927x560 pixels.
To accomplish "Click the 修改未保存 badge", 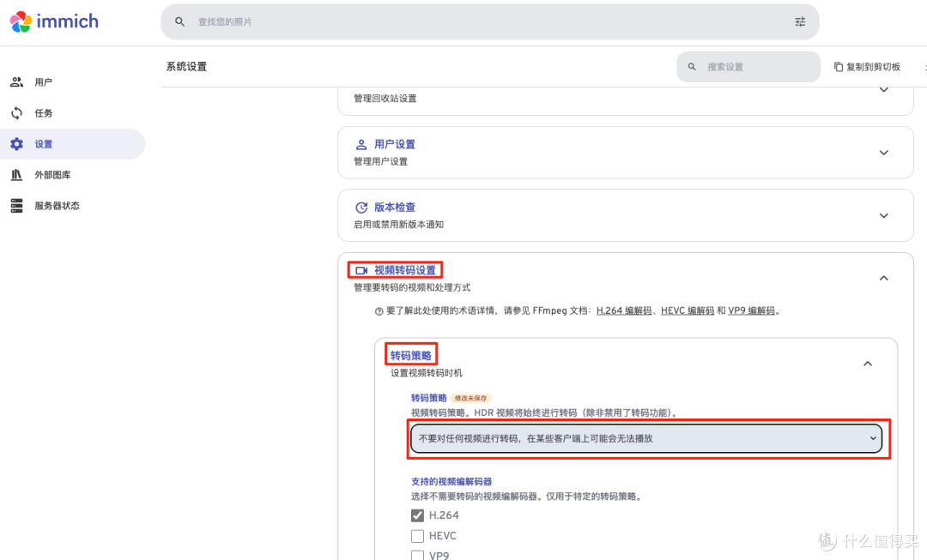I will point(470,398).
